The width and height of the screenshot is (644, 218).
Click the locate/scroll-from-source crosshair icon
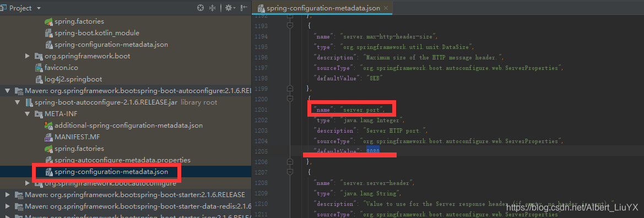[201, 8]
